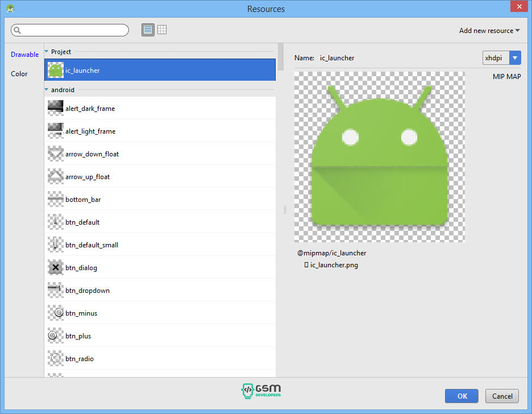532x414 pixels.
Task: Select btn_dropdown from the list
Action: tap(160, 290)
